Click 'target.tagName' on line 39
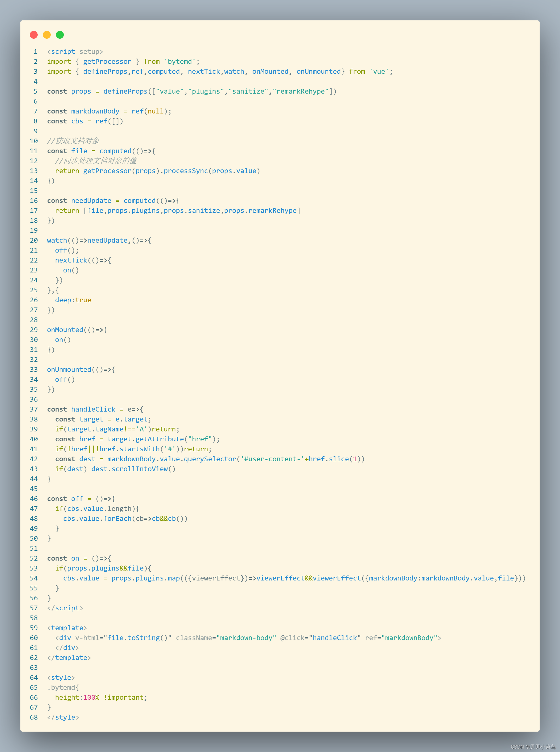 pyautogui.click(x=95, y=429)
